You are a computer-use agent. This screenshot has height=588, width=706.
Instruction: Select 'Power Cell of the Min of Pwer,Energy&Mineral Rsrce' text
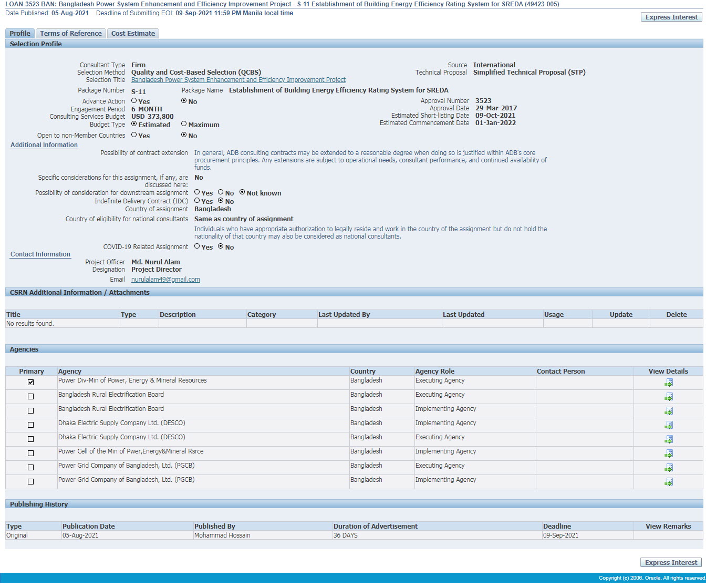131,451
